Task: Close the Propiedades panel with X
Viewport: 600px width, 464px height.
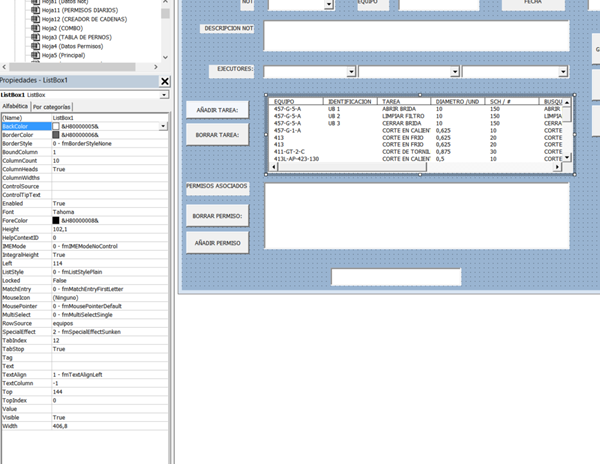Action: click(x=165, y=81)
